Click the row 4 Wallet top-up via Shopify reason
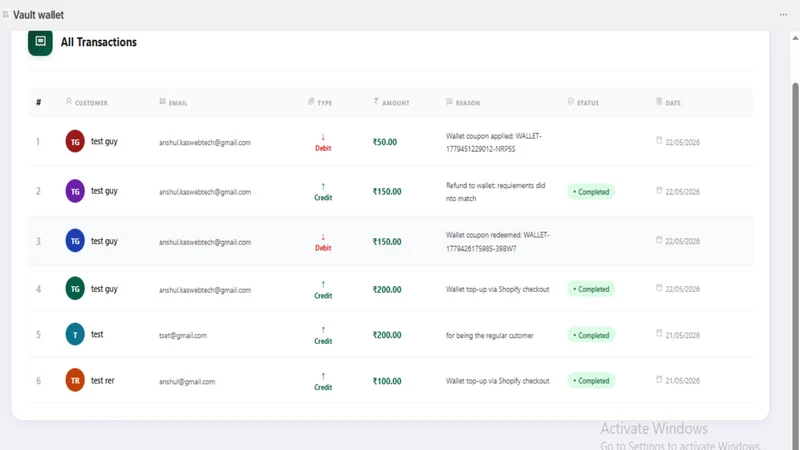The height and width of the screenshot is (450, 800). (x=497, y=289)
